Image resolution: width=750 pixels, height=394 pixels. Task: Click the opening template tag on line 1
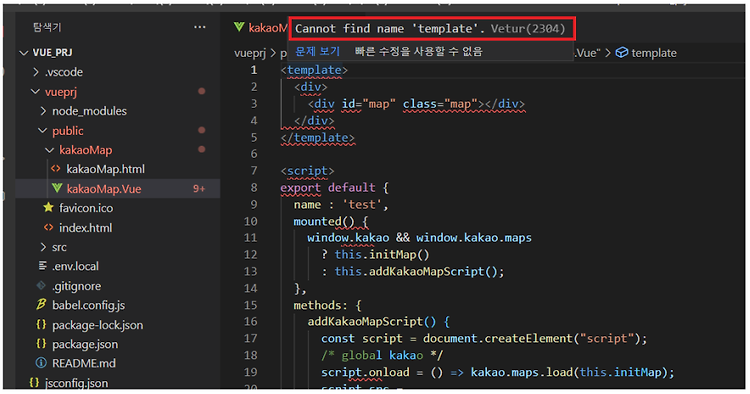(x=314, y=70)
